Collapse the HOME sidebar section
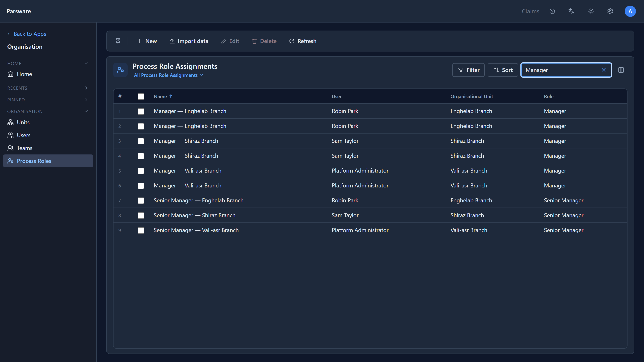 coord(86,63)
